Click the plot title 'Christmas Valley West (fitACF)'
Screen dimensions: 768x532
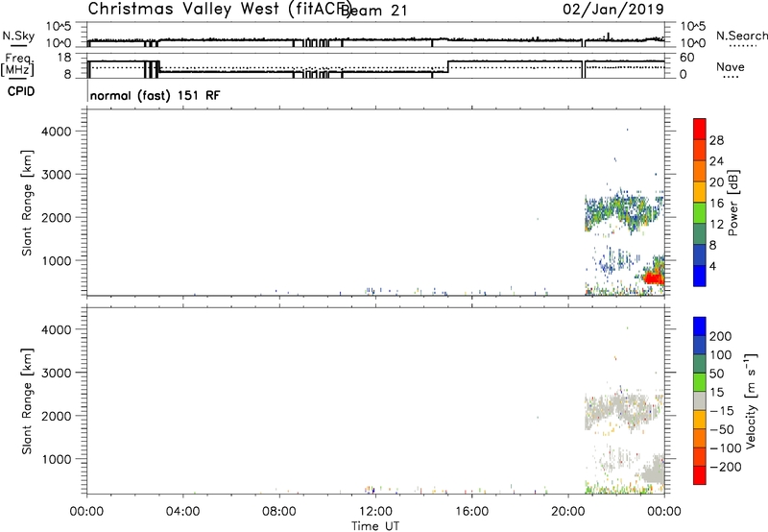219,9
